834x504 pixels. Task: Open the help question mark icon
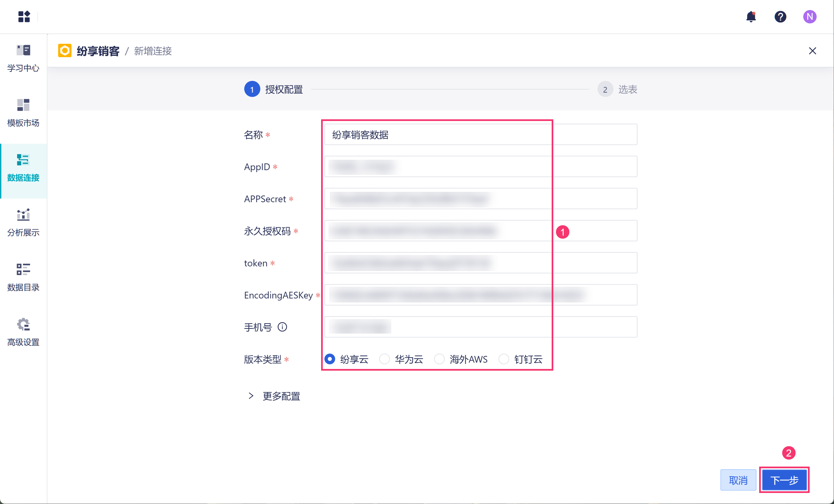tap(780, 16)
